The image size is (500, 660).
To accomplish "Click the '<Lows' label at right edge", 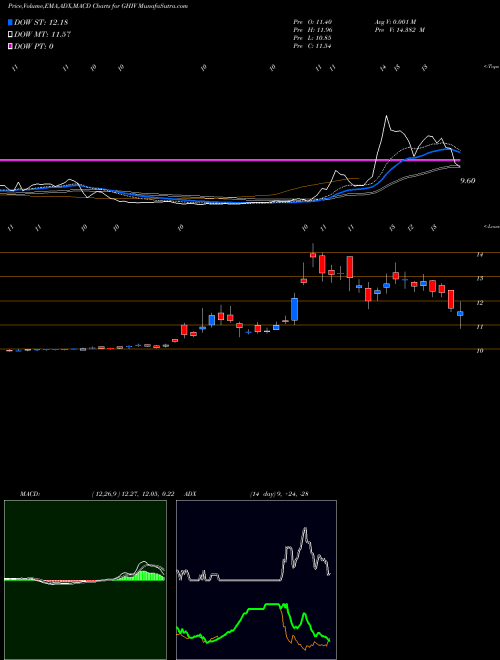I will 491,226.
